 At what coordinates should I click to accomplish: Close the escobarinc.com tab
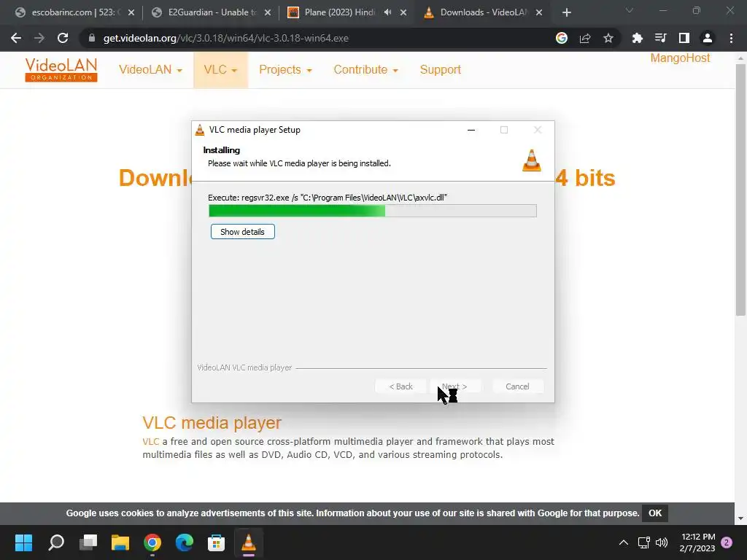[131, 12]
